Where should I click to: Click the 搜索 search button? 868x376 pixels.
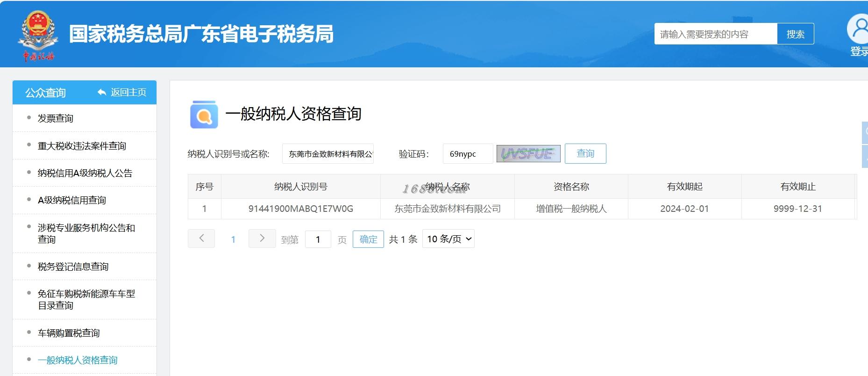(x=796, y=34)
